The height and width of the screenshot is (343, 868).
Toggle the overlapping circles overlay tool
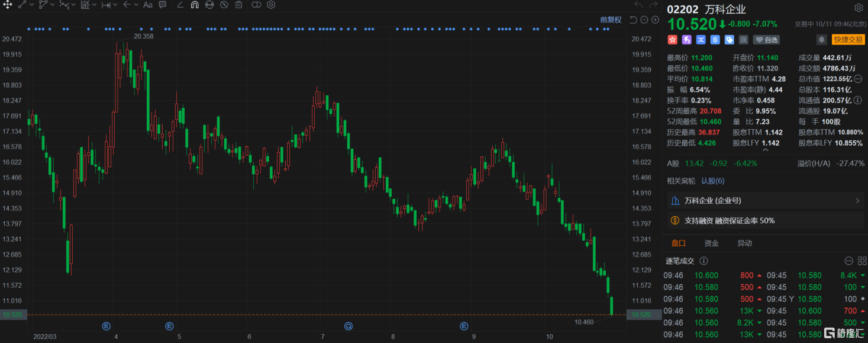[256, 5]
